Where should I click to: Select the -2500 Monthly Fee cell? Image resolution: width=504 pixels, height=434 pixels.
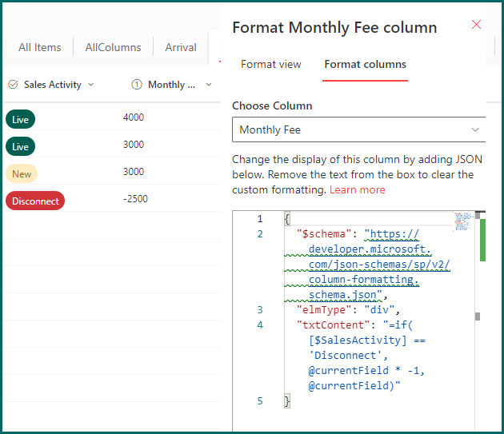[135, 199]
